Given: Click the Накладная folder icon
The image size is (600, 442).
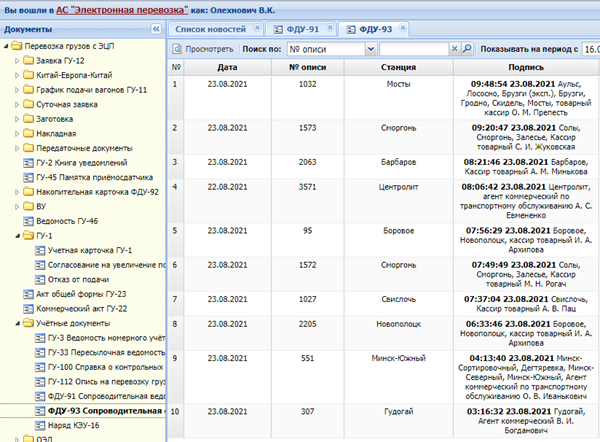Looking at the screenshot, I should pos(28,133).
